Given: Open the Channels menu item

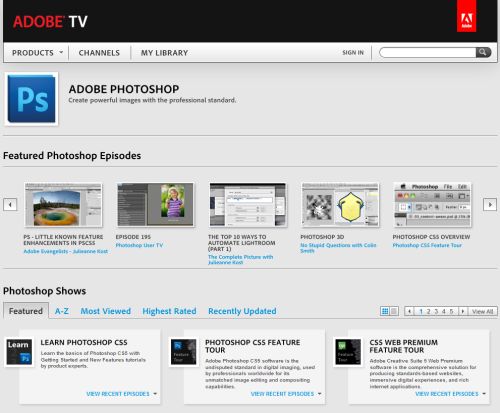Looking at the screenshot, I should point(99,53).
